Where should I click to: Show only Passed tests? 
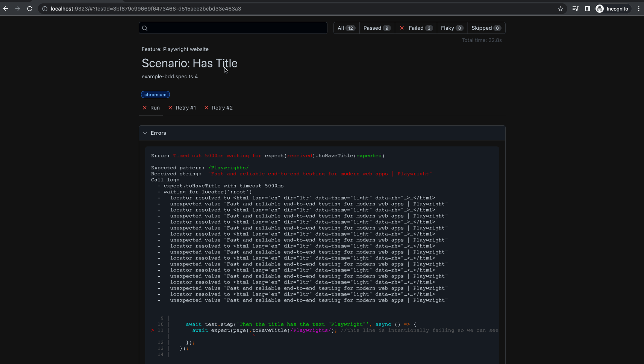[x=377, y=28]
